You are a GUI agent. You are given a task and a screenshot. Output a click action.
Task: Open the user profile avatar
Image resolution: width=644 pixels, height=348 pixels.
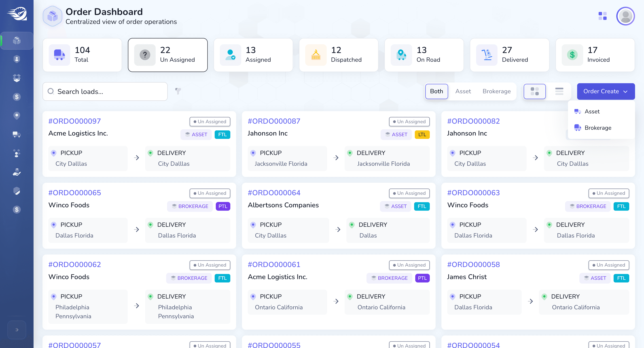point(625,16)
